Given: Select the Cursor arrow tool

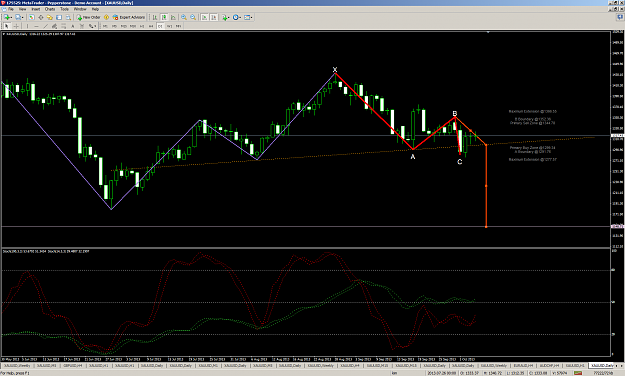Looking at the screenshot, I should pos(6,26).
